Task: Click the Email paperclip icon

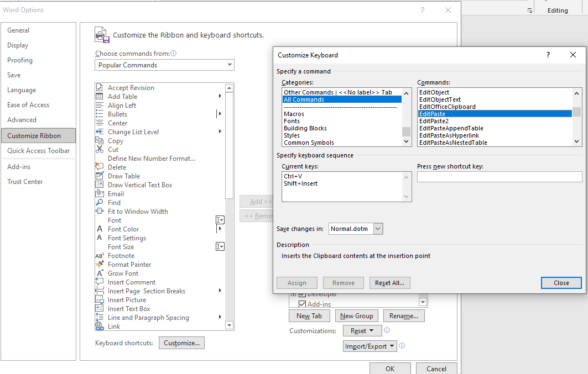Action: click(x=100, y=193)
